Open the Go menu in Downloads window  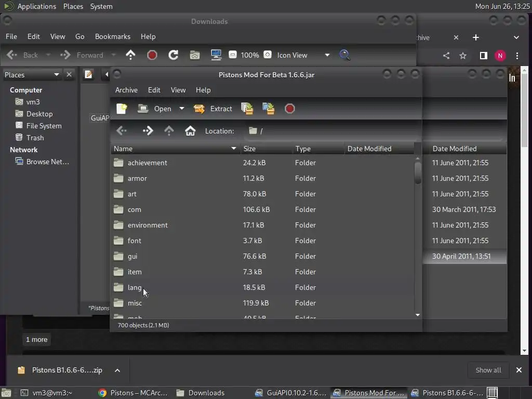coord(79,36)
